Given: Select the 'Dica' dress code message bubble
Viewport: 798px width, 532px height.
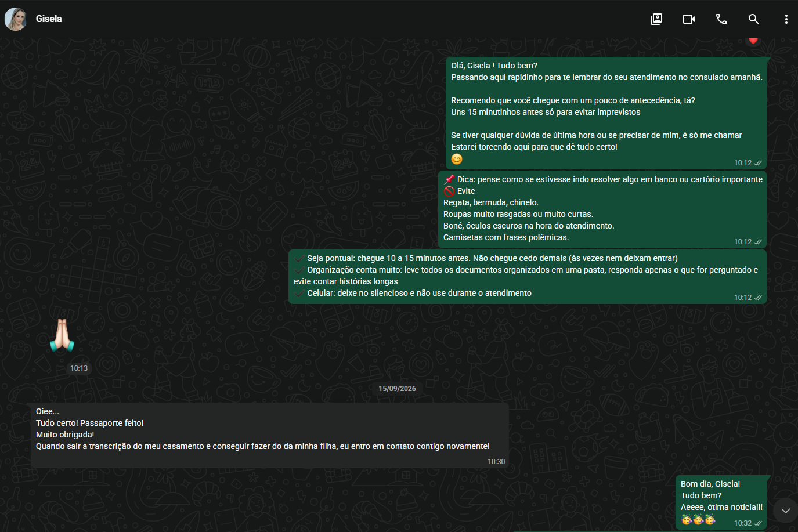Looking at the screenshot, I should click(x=602, y=209).
